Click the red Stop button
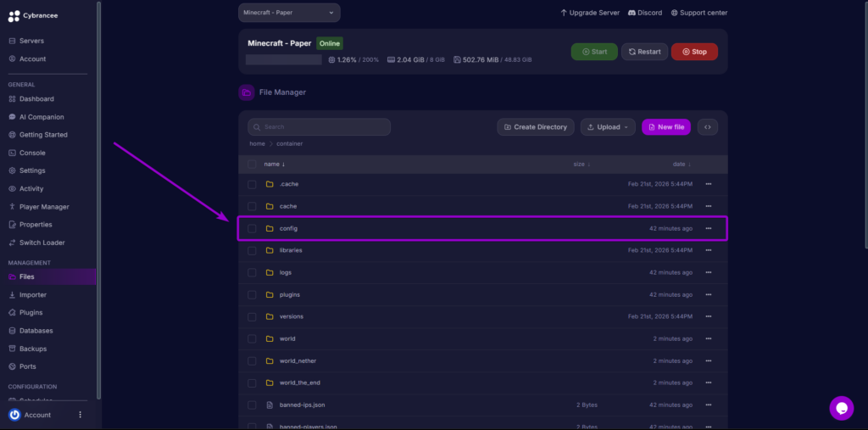868x430 pixels. coord(694,52)
